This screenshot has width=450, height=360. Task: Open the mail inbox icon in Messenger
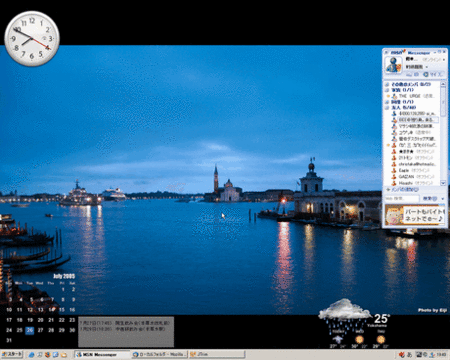409,74
